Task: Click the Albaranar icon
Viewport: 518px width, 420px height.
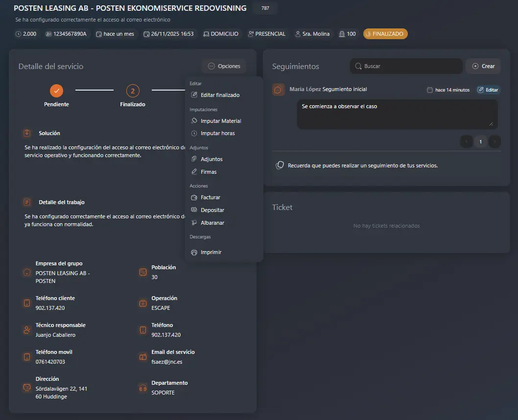Action: pos(194,223)
